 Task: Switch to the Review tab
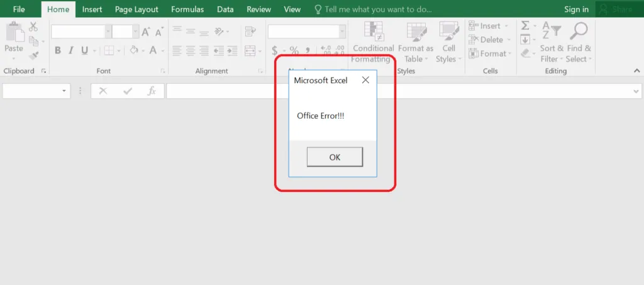click(258, 9)
